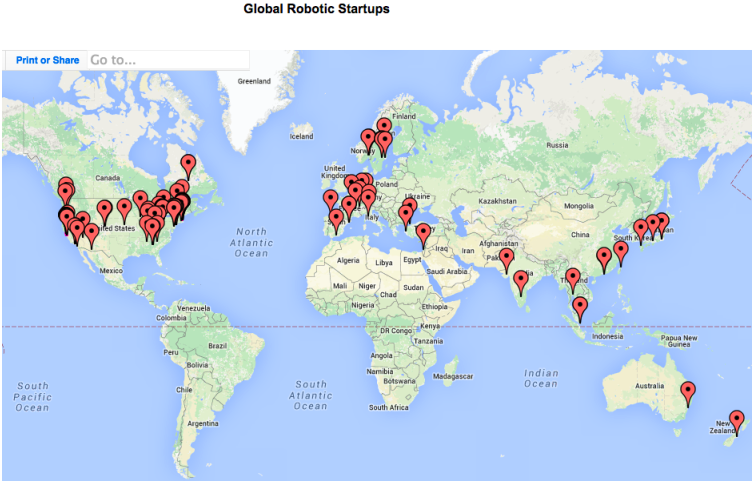Screen dimensions: 753x484
Task: Select the pin near Hong Kong
Action: click(x=604, y=261)
